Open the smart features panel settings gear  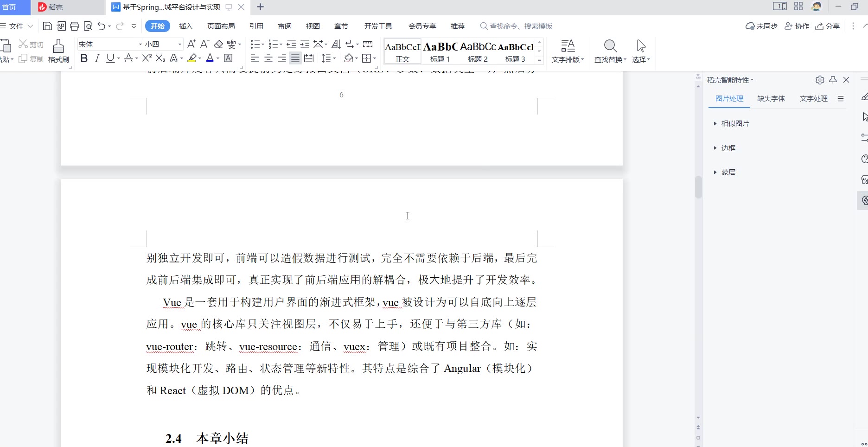coord(820,80)
